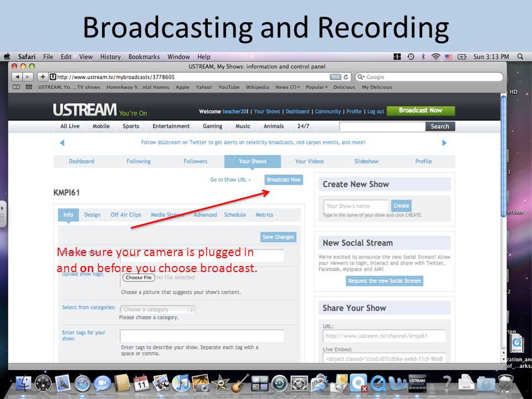Open Safari compass icon in Dock
Viewport: 532px width, 399px height.
(83, 383)
